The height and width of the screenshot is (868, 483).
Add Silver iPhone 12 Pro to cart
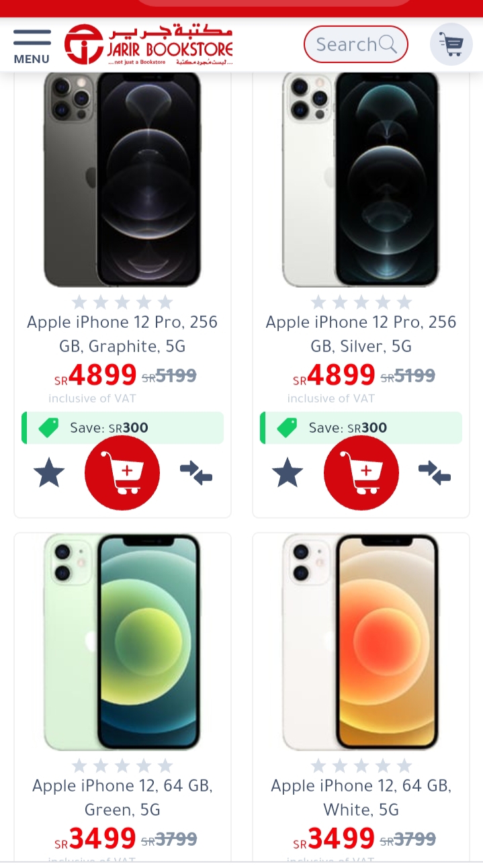coord(361,473)
